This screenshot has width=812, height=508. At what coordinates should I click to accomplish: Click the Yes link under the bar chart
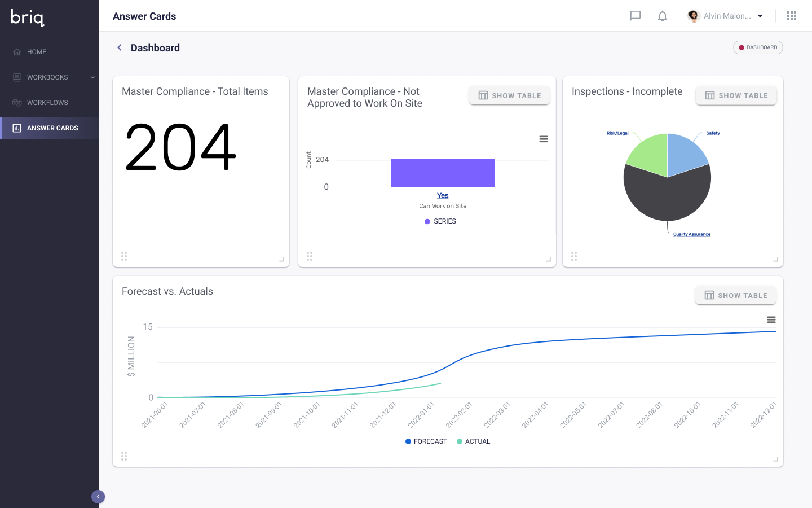pos(443,195)
